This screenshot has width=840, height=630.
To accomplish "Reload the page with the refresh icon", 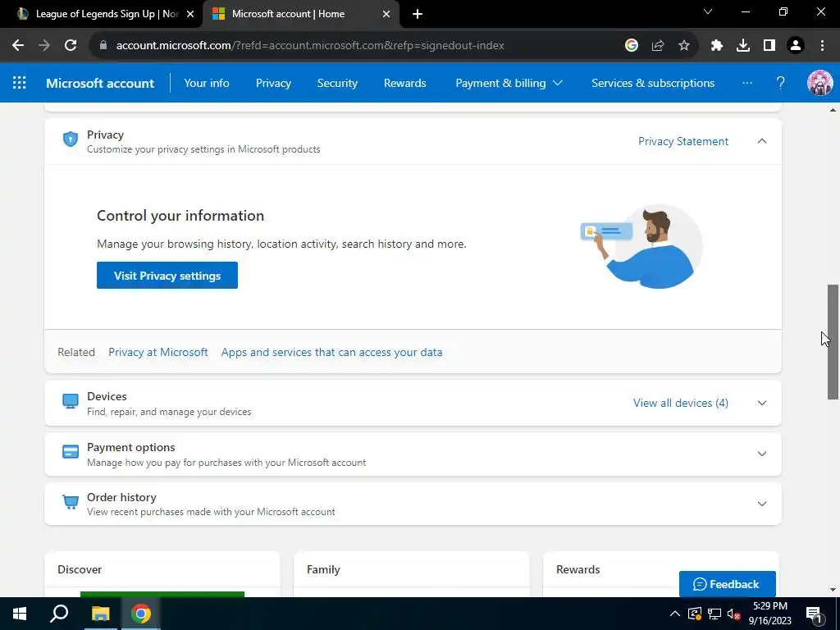I will point(71,46).
